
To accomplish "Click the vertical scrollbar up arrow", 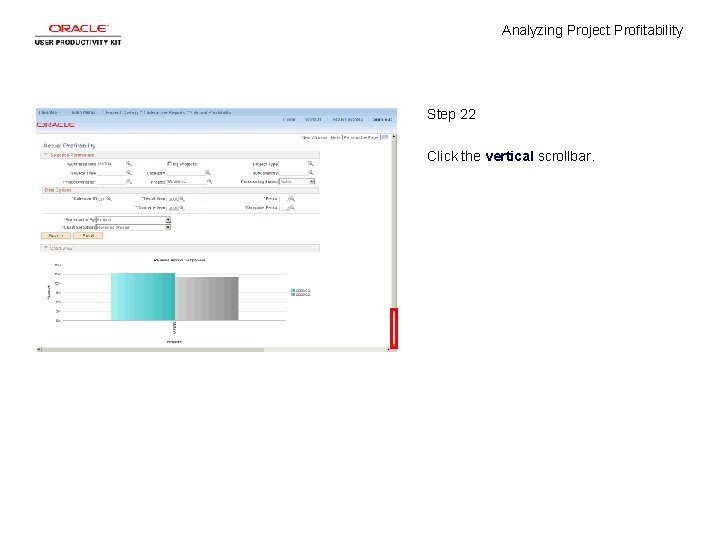I will [394, 137].
